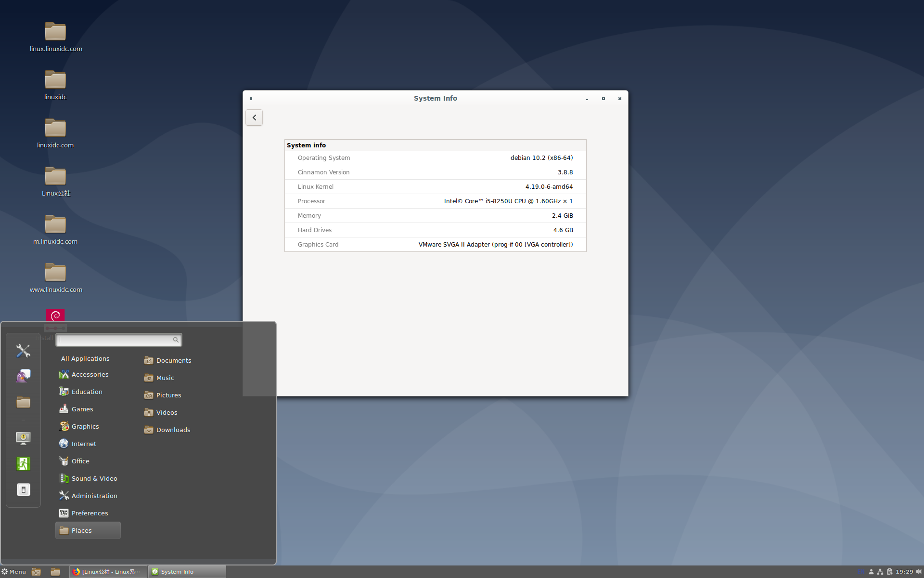Click the 'System info' section heading

tap(306, 145)
